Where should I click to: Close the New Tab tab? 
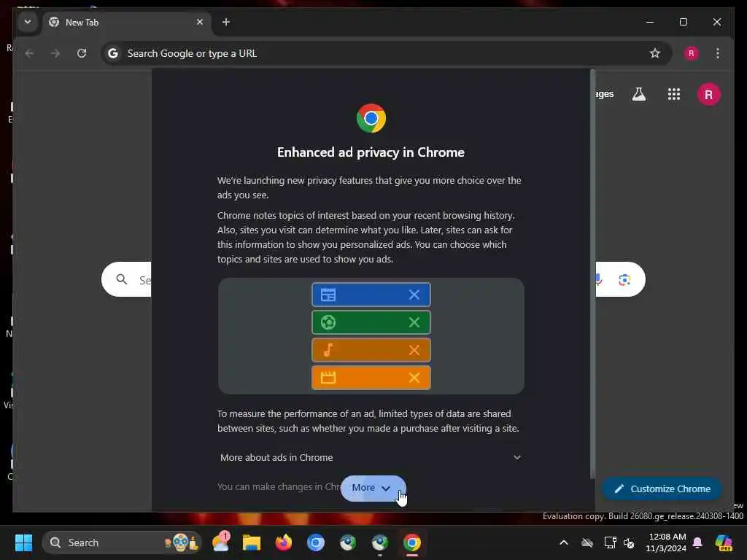point(200,22)
